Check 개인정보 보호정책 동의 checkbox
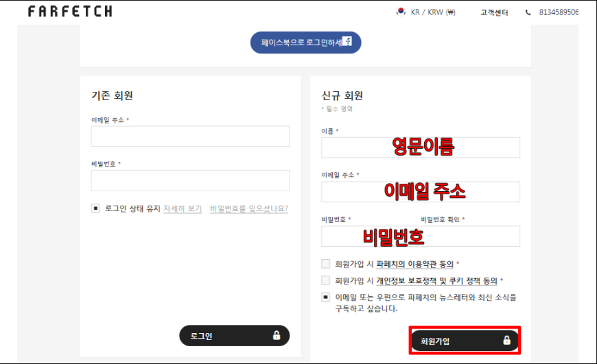597x364 pixels. pos(325,280)
